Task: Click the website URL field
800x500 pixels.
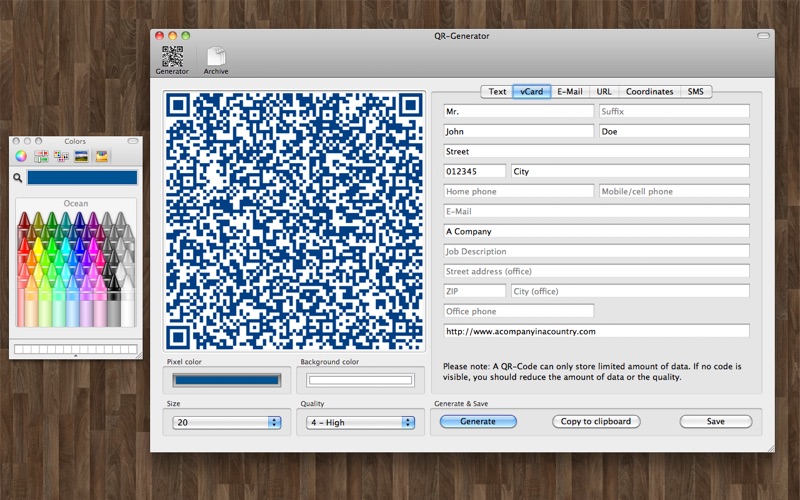Action: tap(596, 331)
